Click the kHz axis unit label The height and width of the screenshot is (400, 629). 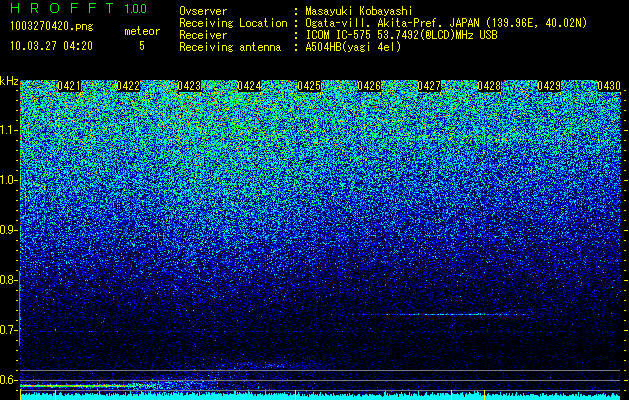[x=9, y=81]
